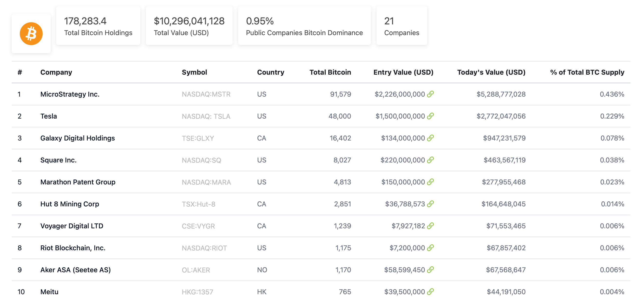Click entry value $58,599,450
Viewport: 644px width, 302px height.
(405, 270)
